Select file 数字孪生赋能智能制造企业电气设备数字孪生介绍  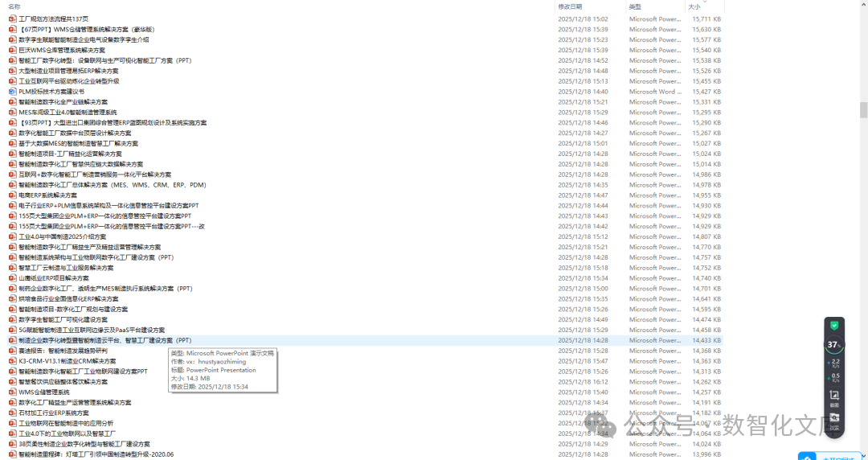pos(84,40)
